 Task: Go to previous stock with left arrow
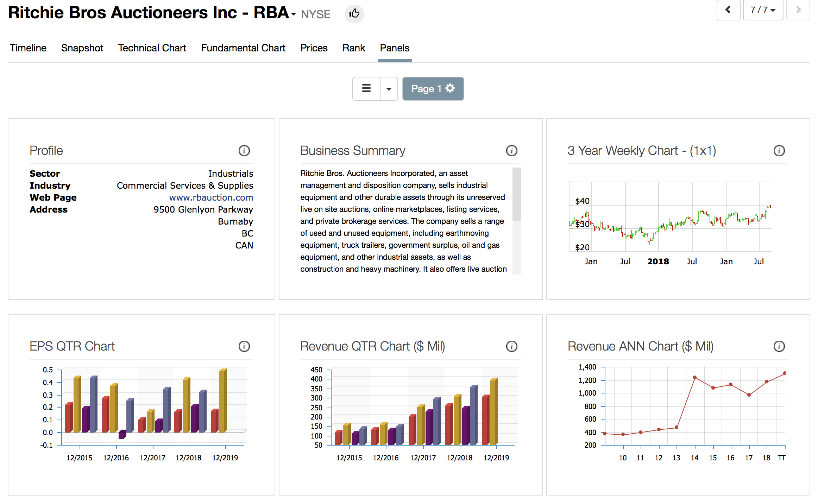pyautogui.click(x=728, y=10)
